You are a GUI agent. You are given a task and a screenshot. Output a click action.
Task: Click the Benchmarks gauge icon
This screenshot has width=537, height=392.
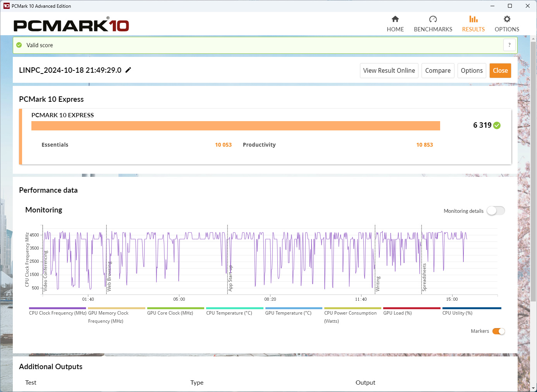[433, 19]
